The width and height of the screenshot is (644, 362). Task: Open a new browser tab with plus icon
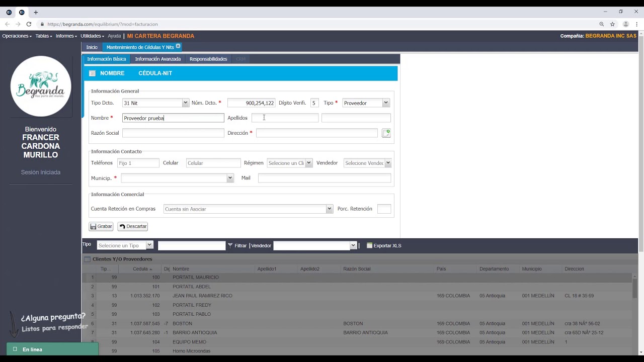(36, 12)
